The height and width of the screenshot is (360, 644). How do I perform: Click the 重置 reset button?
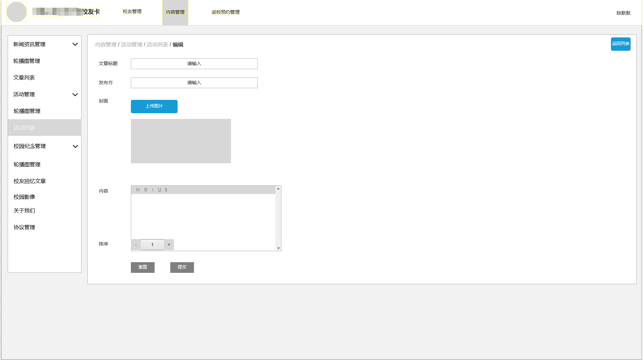(x=143, y=267)
